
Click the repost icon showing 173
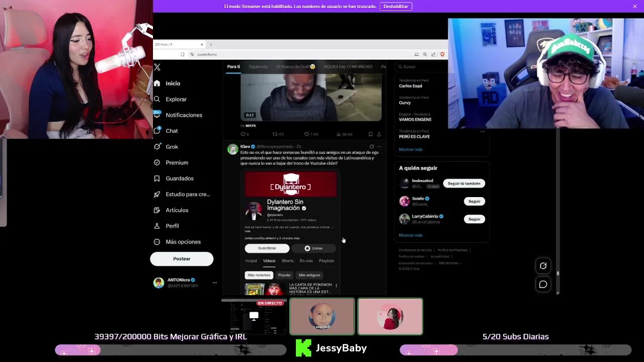(275, 134)
